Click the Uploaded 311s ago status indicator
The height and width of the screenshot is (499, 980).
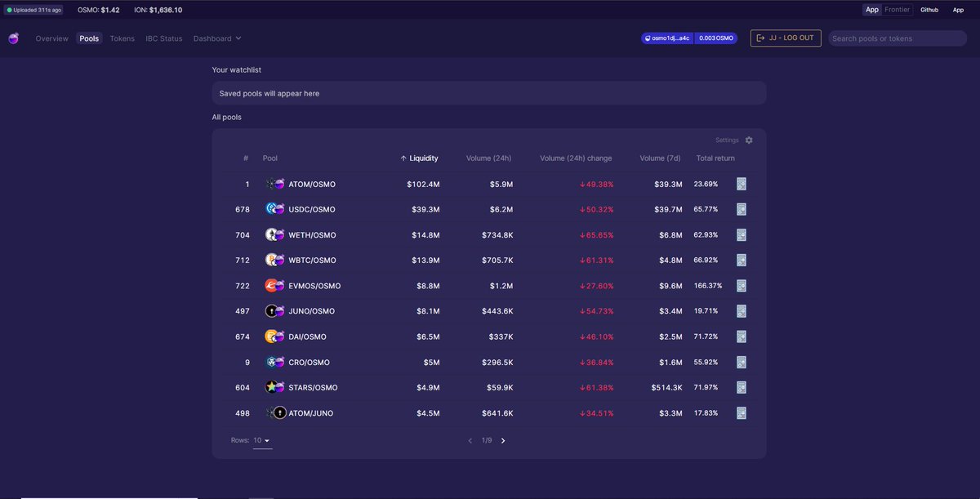coord(34,10)
